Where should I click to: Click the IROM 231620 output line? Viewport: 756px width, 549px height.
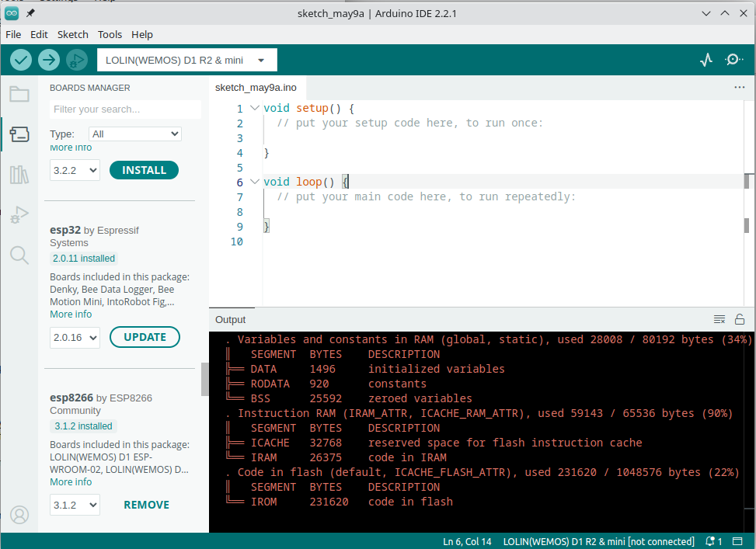[340, 502]
